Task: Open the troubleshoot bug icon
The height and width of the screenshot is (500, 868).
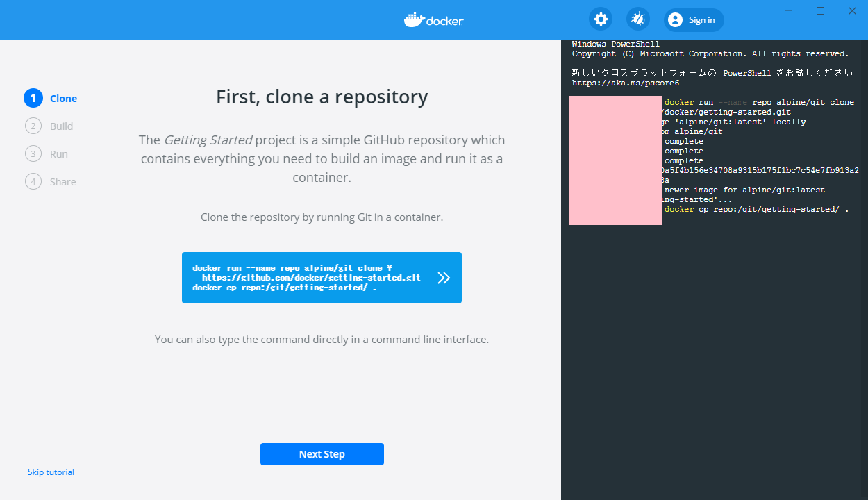Action: 638,19
